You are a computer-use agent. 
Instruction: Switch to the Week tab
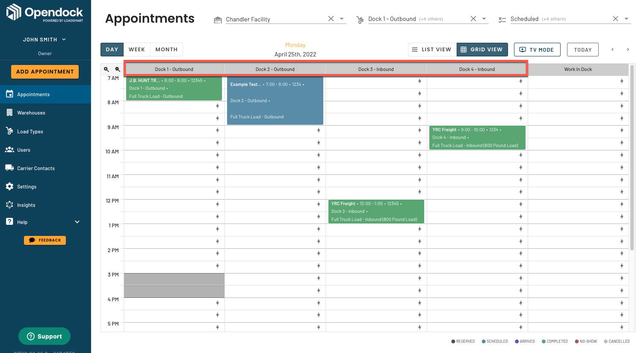click(x=137, y=49)
